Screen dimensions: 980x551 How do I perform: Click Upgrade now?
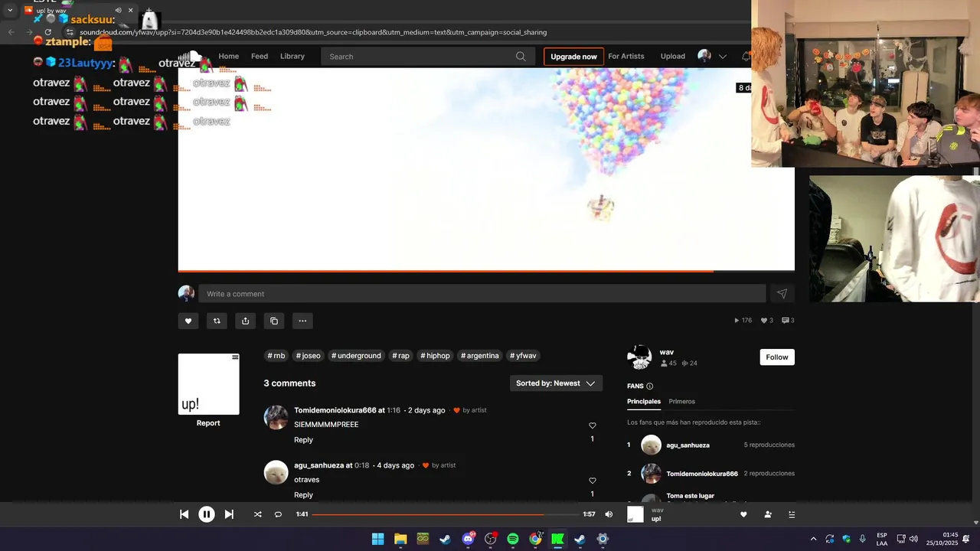point(573,57)
